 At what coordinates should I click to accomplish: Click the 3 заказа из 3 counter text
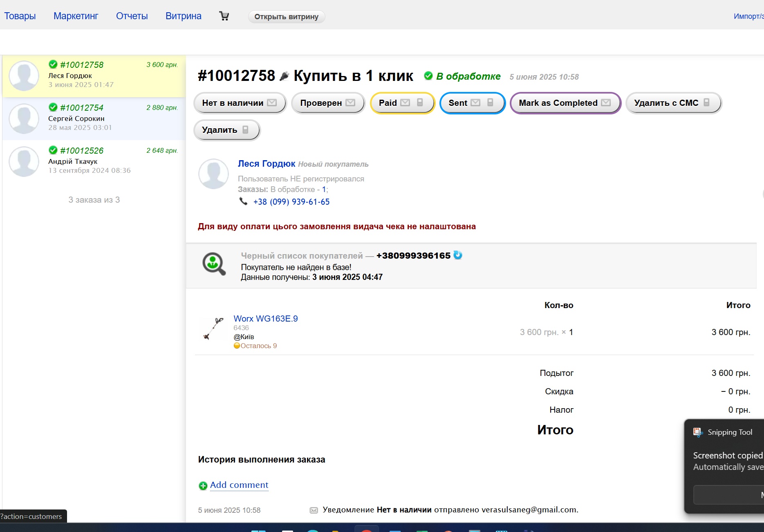point(94,200)
